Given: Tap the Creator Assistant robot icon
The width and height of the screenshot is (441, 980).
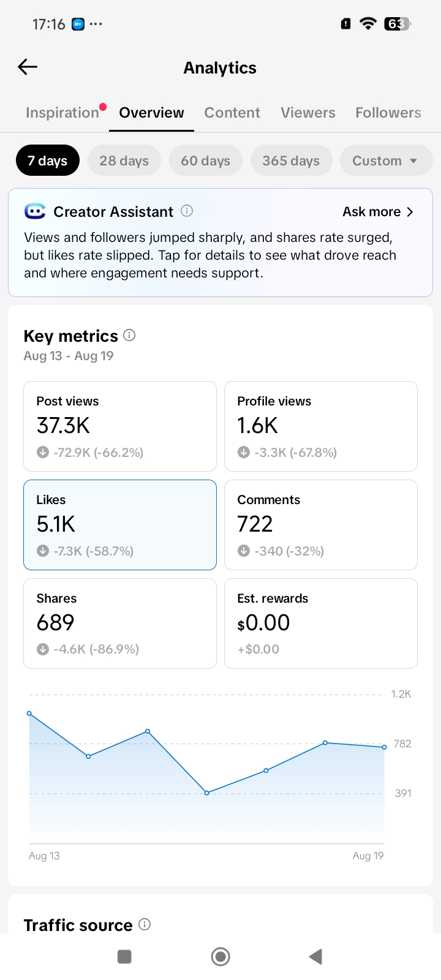Looking at the screenshot, I should [35, 211].
